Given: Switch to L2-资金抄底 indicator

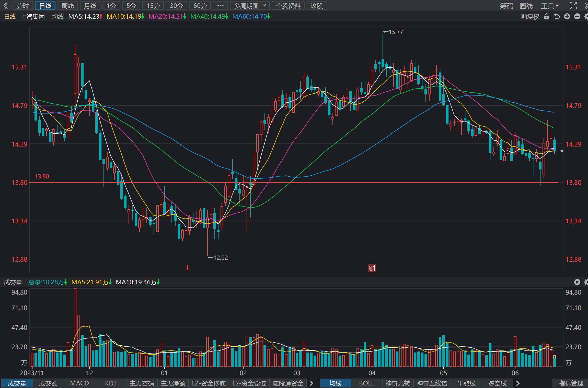Looking at the screenshot, I should (x=209, y=383).
